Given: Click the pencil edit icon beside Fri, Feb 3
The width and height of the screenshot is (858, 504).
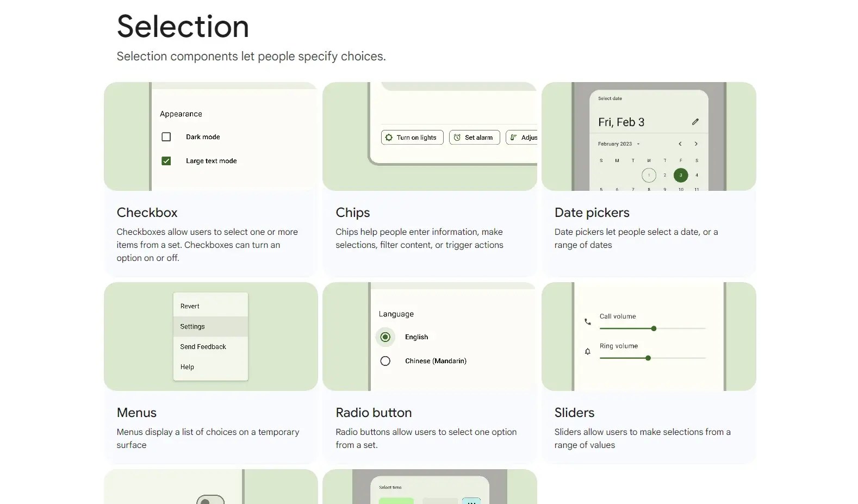Looking at the screenshot, I should (x=695, y=122).
